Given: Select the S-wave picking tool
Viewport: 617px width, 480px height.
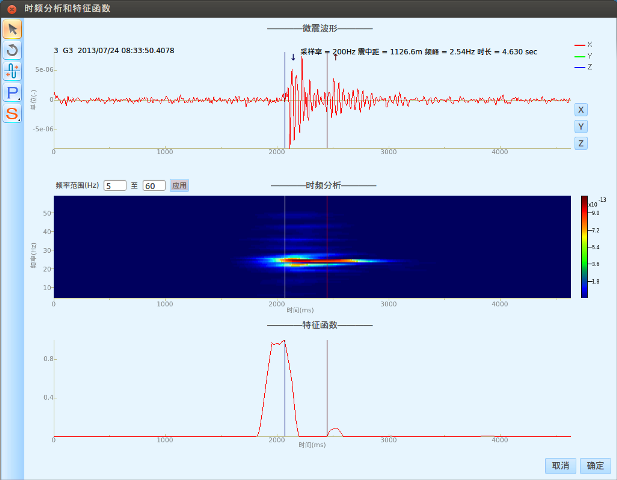Looking at the screenshot, I should coord(12,113).
